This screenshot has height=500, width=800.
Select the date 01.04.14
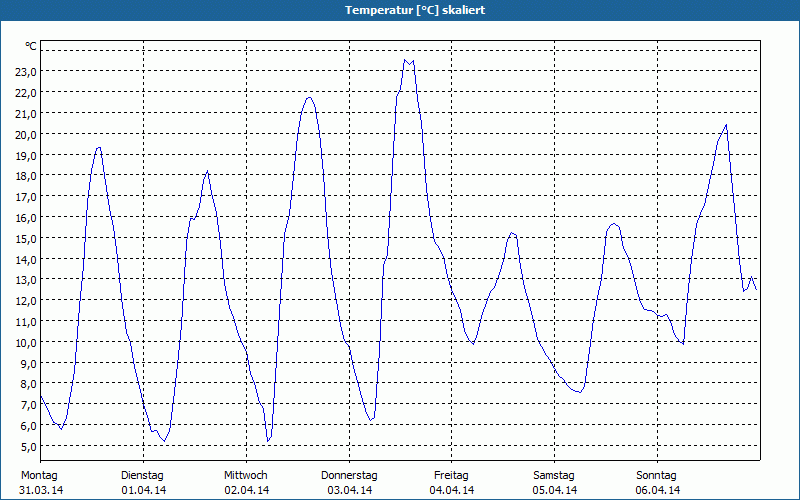click(x=144, y=491)
